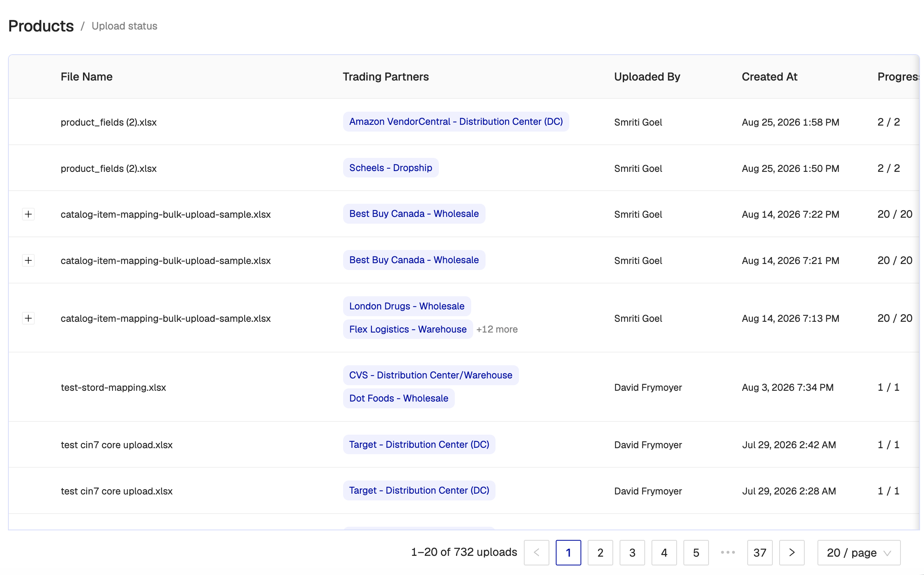Select page 5 in the pagination
The image size is (924, 575).
coord(696,553)
